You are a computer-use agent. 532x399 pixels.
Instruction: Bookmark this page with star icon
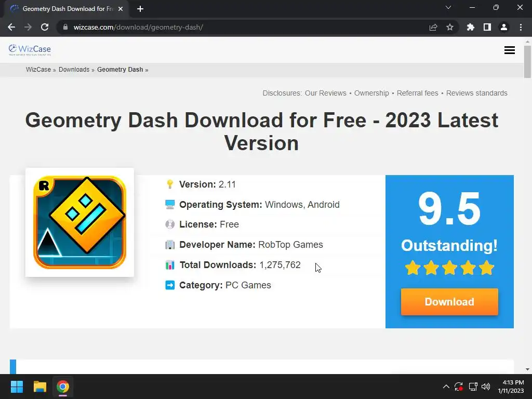449,27
